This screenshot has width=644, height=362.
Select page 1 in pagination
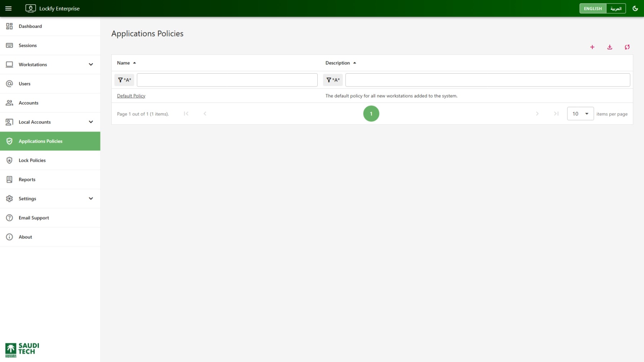tap(371, 114)
